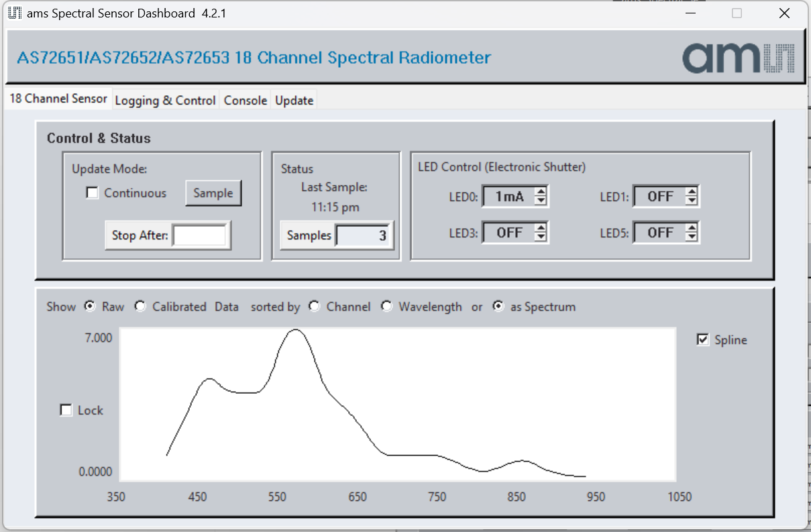Increase LED0 current with up arrow

[541, 193]
